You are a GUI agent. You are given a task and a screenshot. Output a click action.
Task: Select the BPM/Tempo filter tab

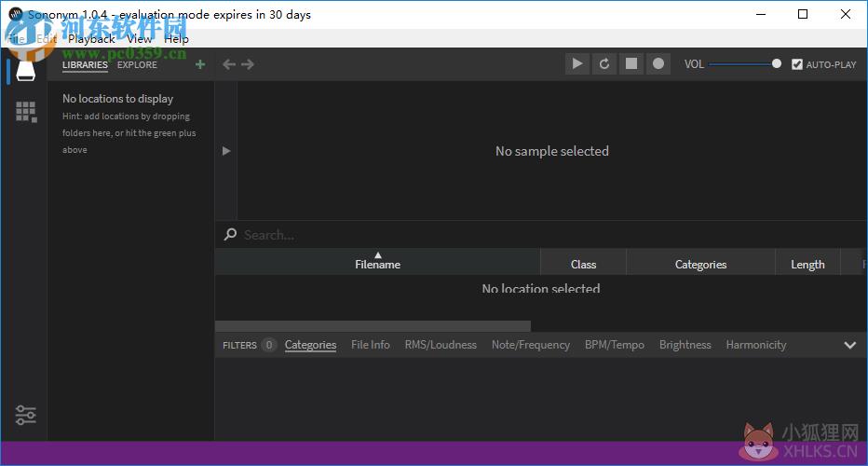coord(615,345)
